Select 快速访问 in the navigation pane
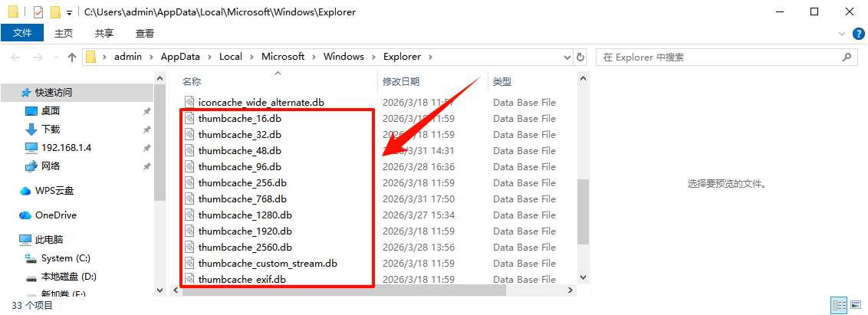 [x=77, y=93]
